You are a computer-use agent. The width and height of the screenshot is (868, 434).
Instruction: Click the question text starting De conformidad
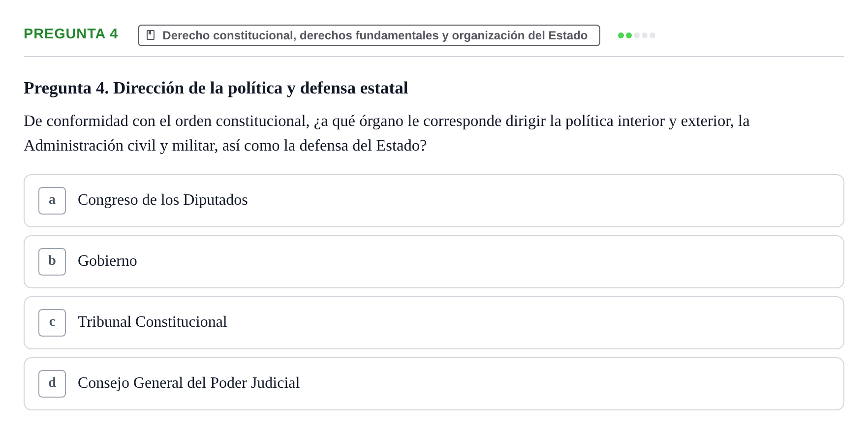(387, 133)
